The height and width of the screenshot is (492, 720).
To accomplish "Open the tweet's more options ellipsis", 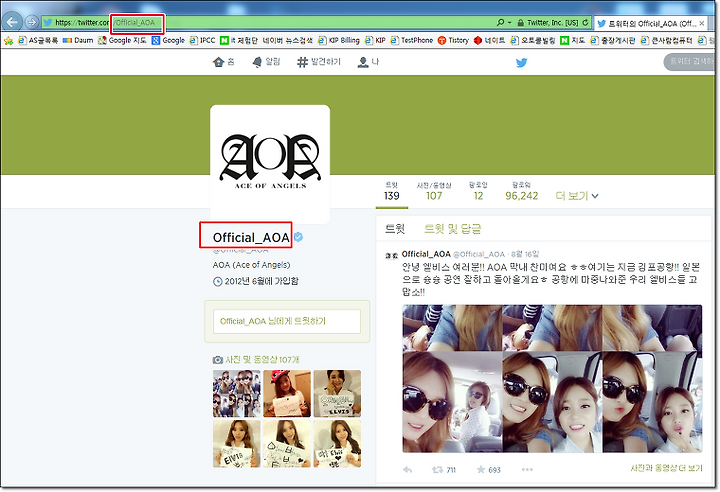I will point(527,470).
